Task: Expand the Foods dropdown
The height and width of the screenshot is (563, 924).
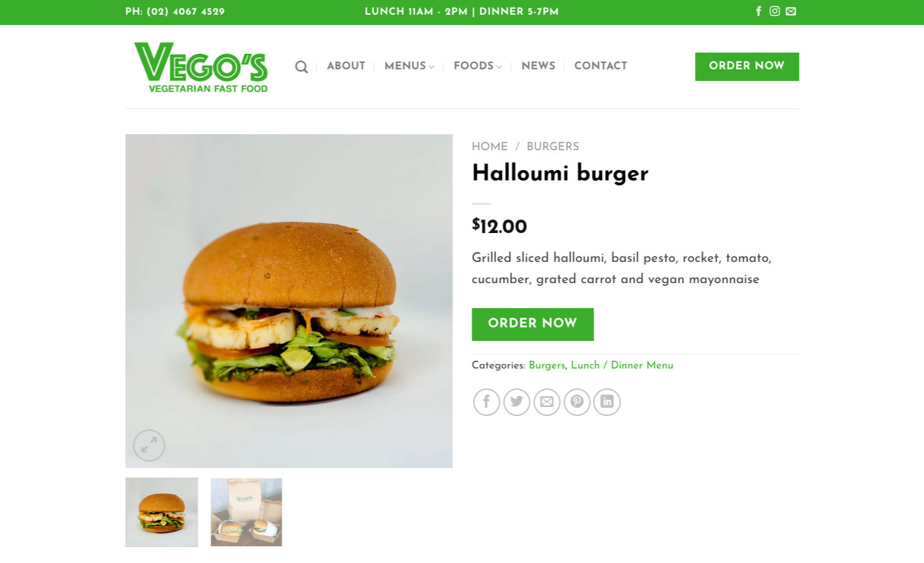Action: pyautogui.click(x=477, y=65)
